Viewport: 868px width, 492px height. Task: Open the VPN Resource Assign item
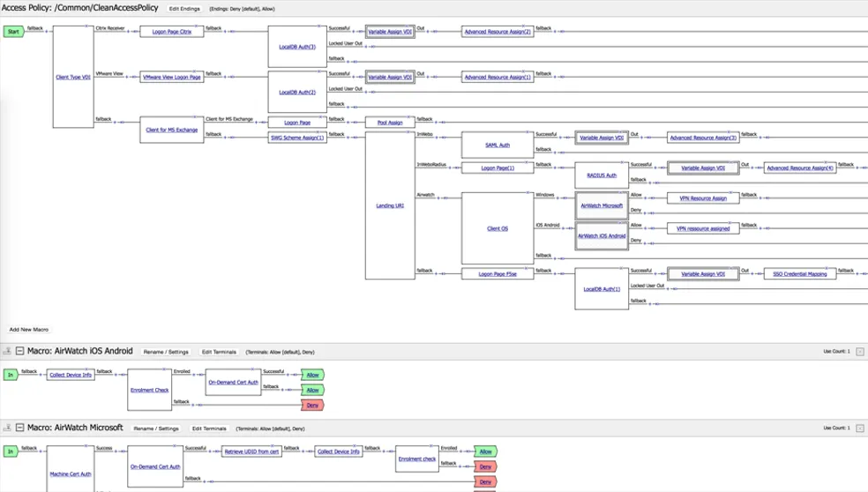point(703,198)
